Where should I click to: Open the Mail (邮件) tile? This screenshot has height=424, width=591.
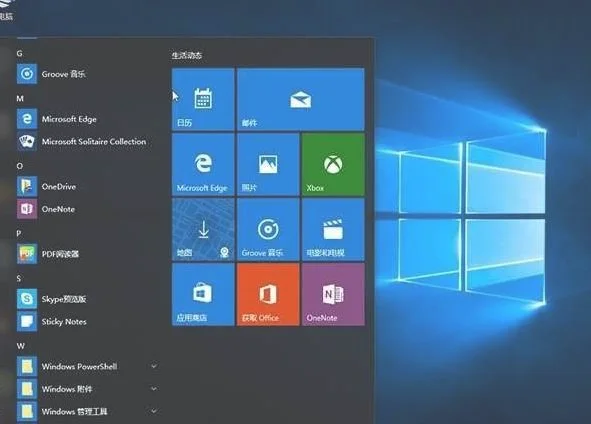point(301,99)
